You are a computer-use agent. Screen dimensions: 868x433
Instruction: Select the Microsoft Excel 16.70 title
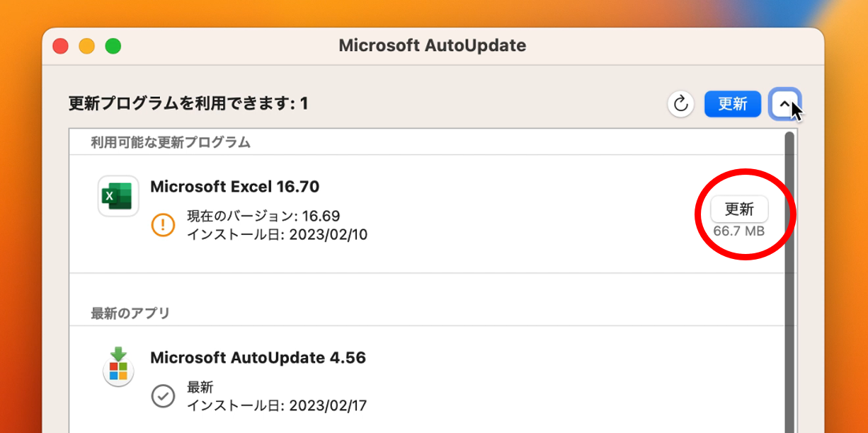click(x=235, y=187)
